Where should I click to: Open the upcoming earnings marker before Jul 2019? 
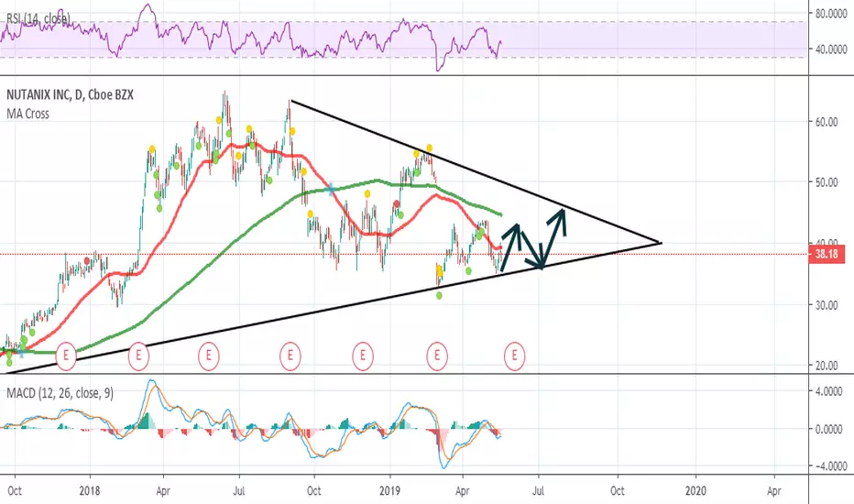tap(514, 356)
